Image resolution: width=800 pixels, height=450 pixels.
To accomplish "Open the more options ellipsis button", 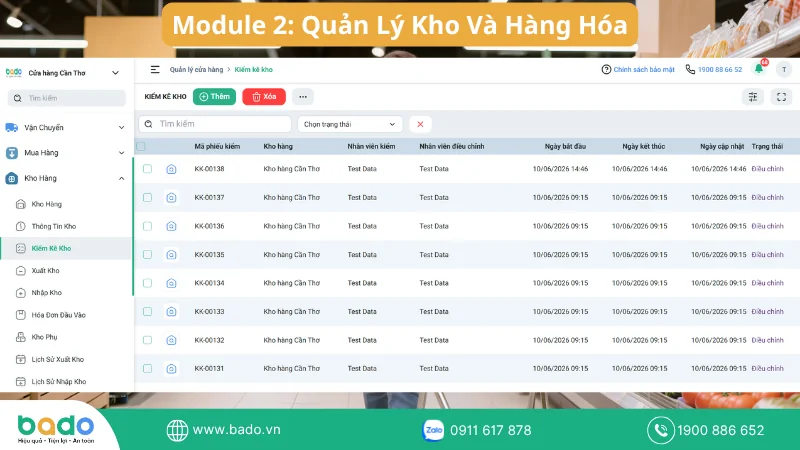I will pyautogui.click(x=303, y=96).
